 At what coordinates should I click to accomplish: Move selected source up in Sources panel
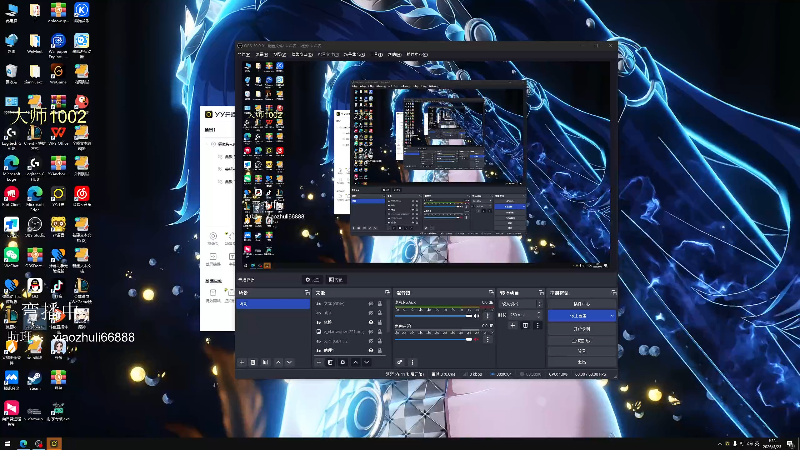355,362
